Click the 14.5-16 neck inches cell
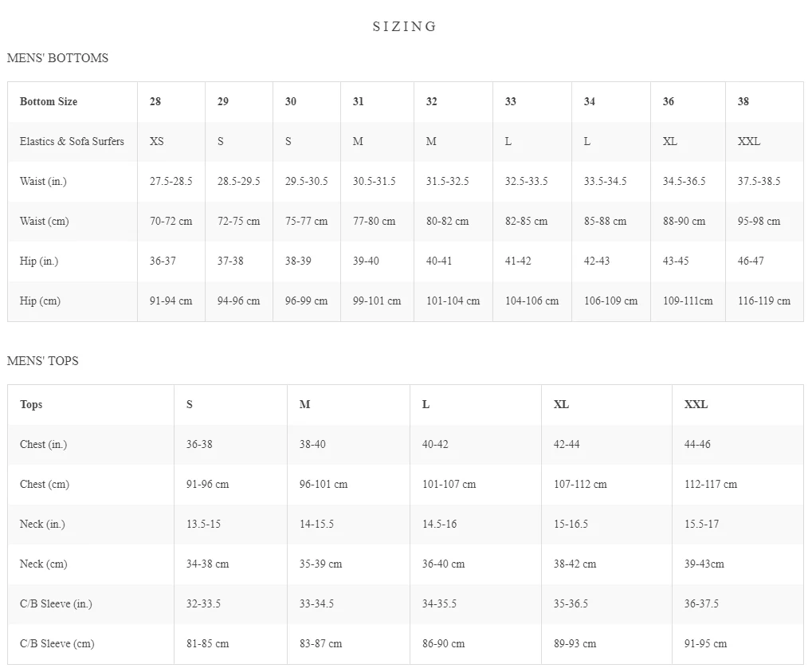The width and height of the screenshot is (812, 672). 439,525
